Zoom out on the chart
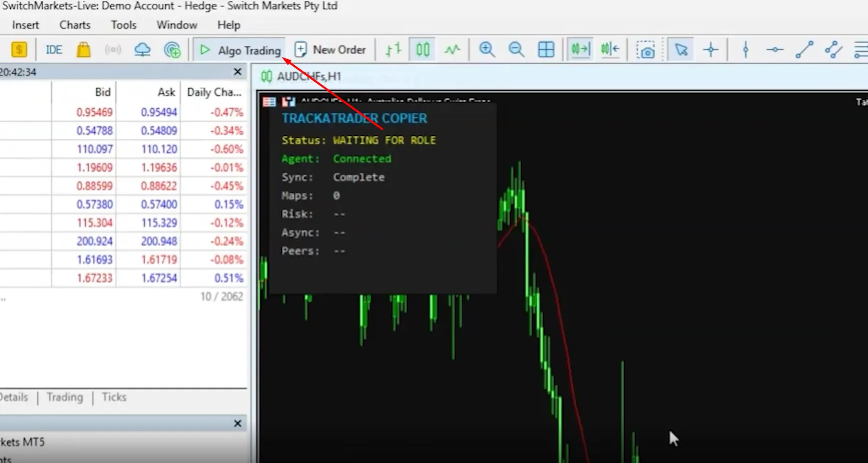This screenshot has width=868, height=463. point(516,50)
